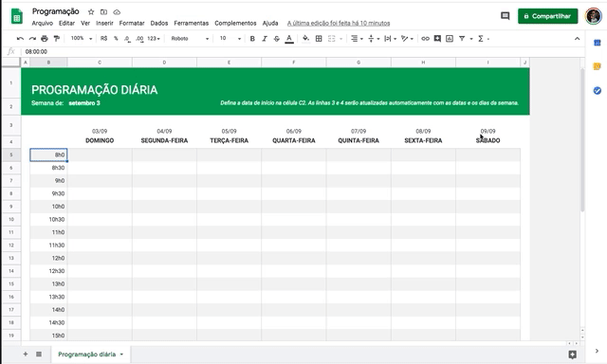Open the Ajuda menu
The height and width of the screenshot is (364, 607).
coord(270,23)
